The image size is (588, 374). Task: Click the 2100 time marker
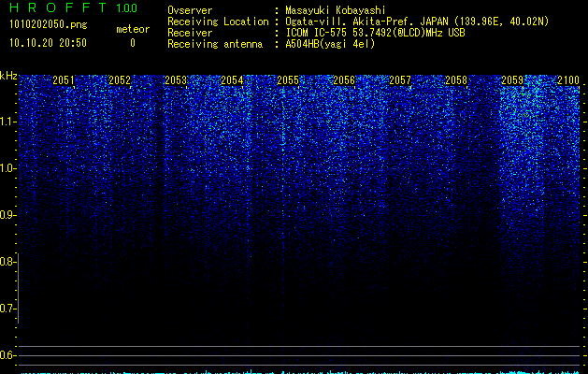coord(568,79)
